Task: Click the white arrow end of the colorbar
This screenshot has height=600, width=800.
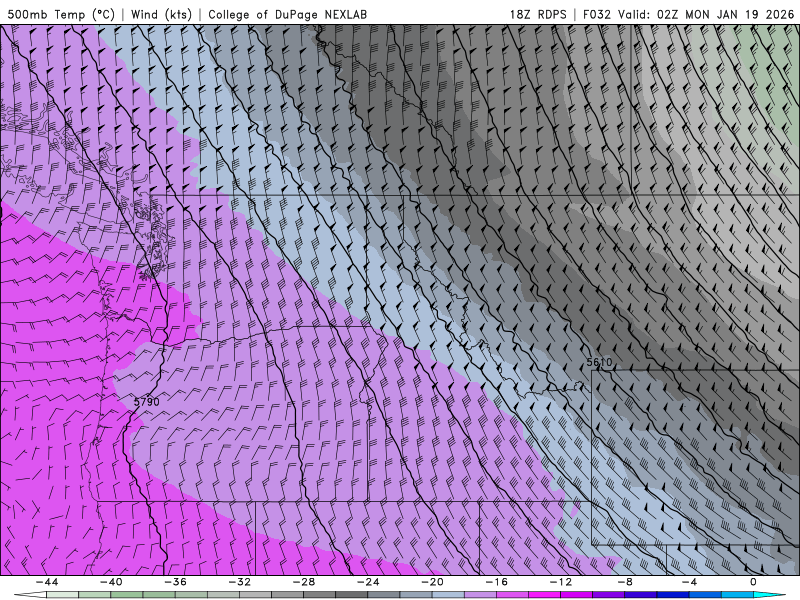Action: click(30, 595)
